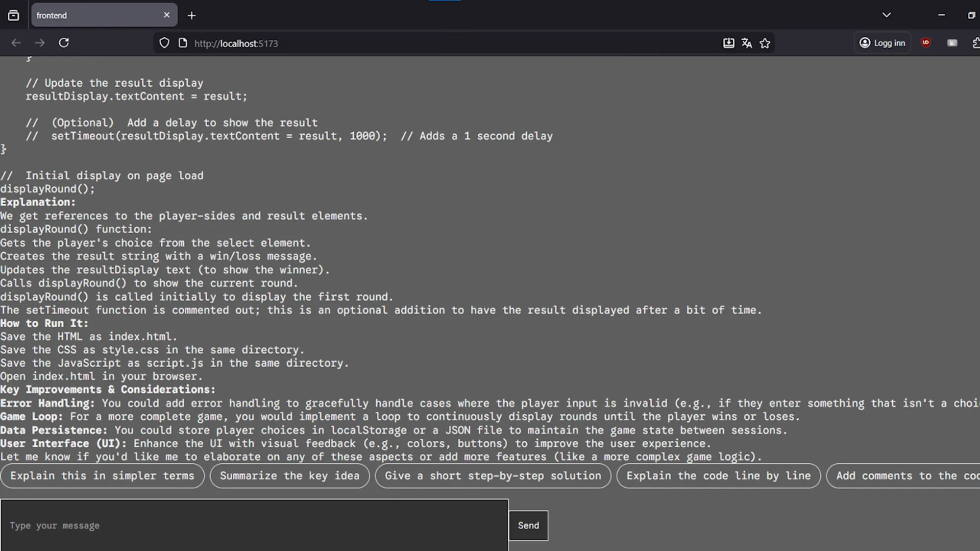The height and width of the screenshot is (551, 980).
Task: Open the recent tabs view icon
Action: pos(14,15)
